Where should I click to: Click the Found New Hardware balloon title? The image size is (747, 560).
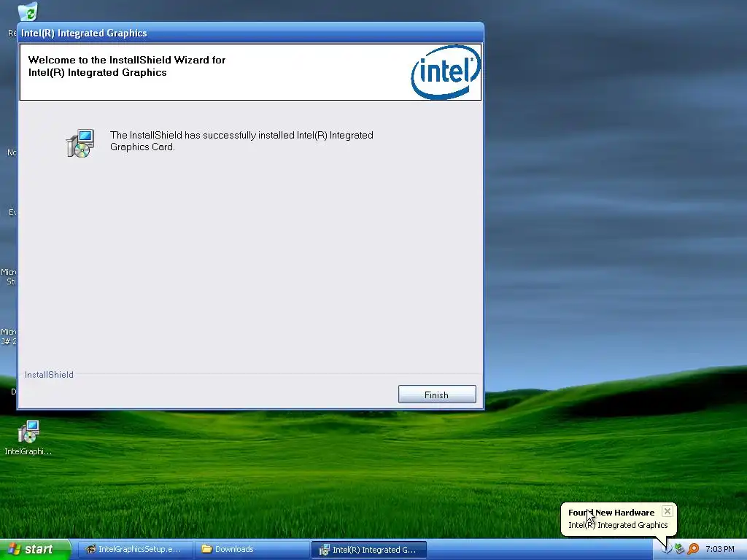pos(611,513)
